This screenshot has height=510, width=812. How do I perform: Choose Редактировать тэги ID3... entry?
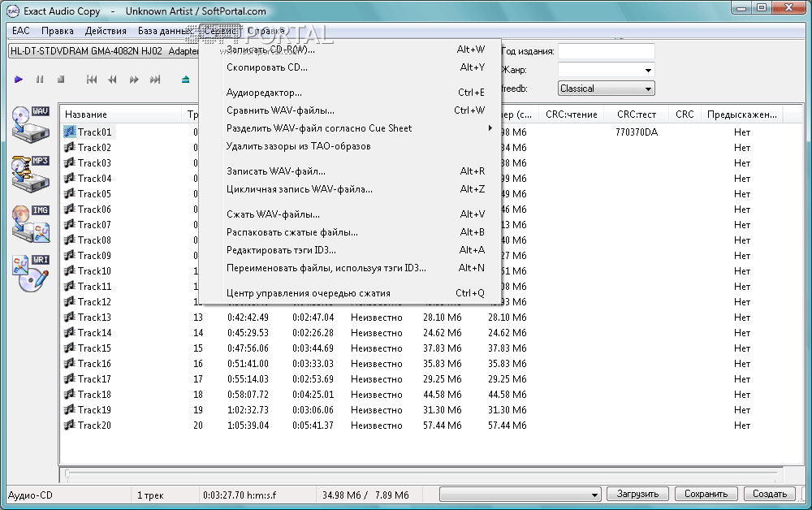point(350,250)
